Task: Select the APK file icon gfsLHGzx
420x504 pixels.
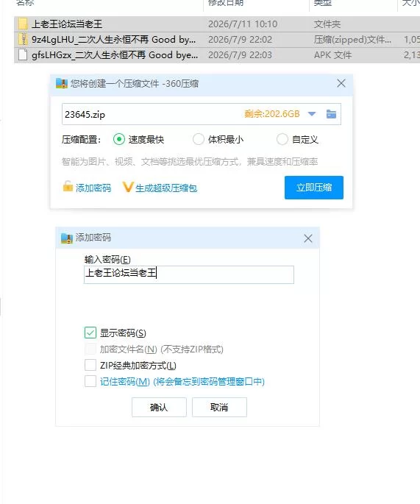Action: (23, 54)
